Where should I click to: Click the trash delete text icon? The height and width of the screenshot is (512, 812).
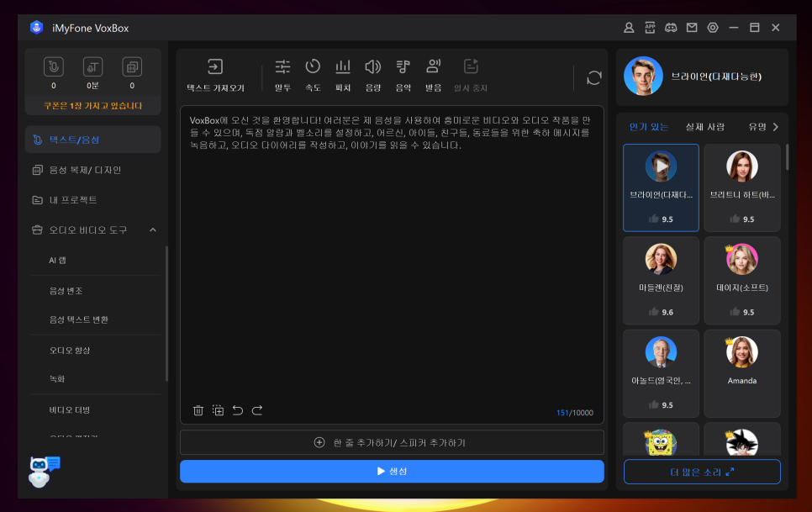[x=198, y=410]
